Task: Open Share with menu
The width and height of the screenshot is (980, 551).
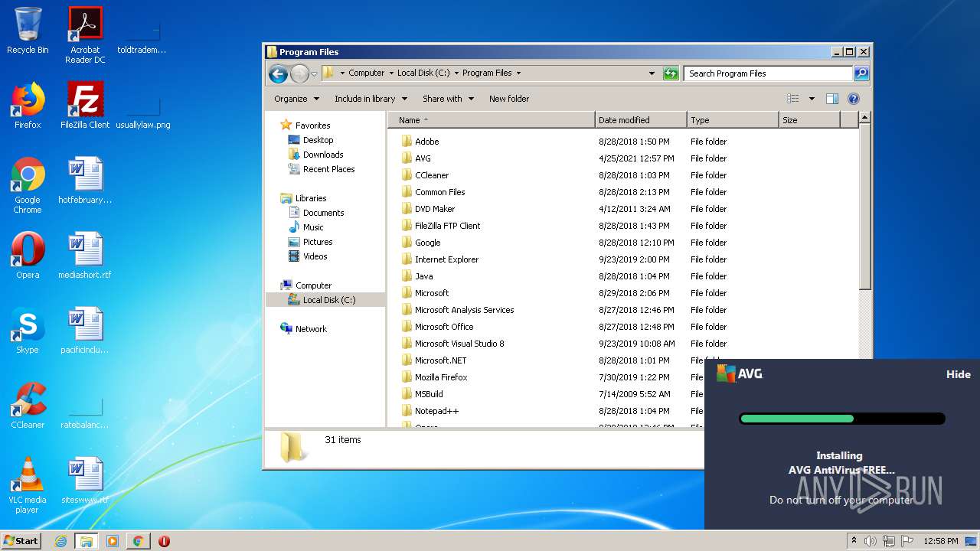Action: (448, 99)
